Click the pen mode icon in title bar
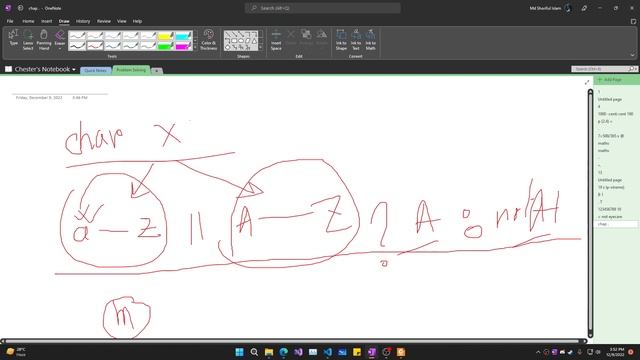 [x=584, y=8]
